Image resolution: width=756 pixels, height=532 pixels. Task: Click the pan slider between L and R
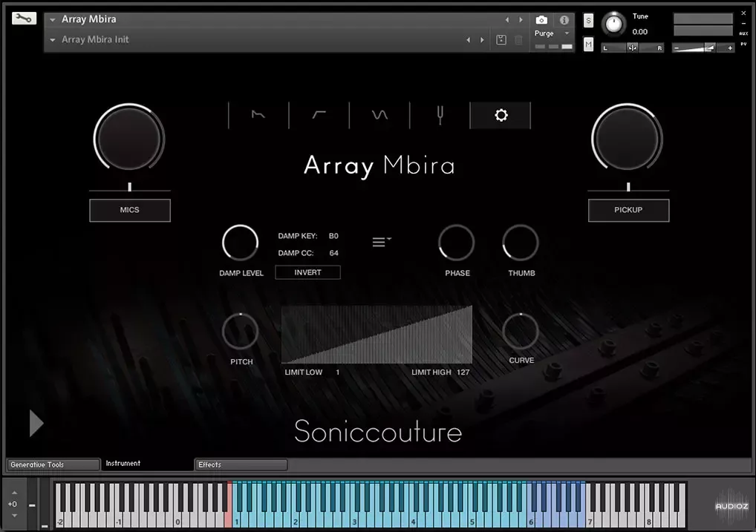pos(633,47)
